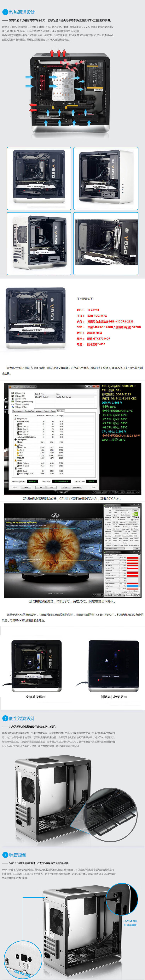145x980 pixels.
Task: Click the Clear button
Action: pyautogui.click(x=41, y=487)
